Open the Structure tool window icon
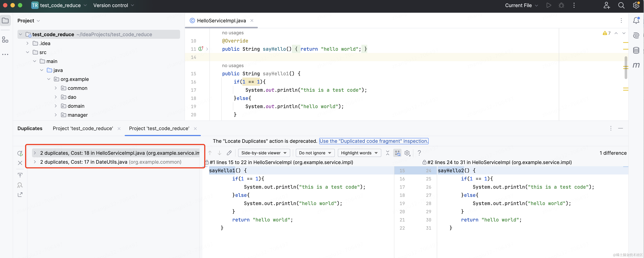Viewport: 644px width, 258px height. coord(5,40)
